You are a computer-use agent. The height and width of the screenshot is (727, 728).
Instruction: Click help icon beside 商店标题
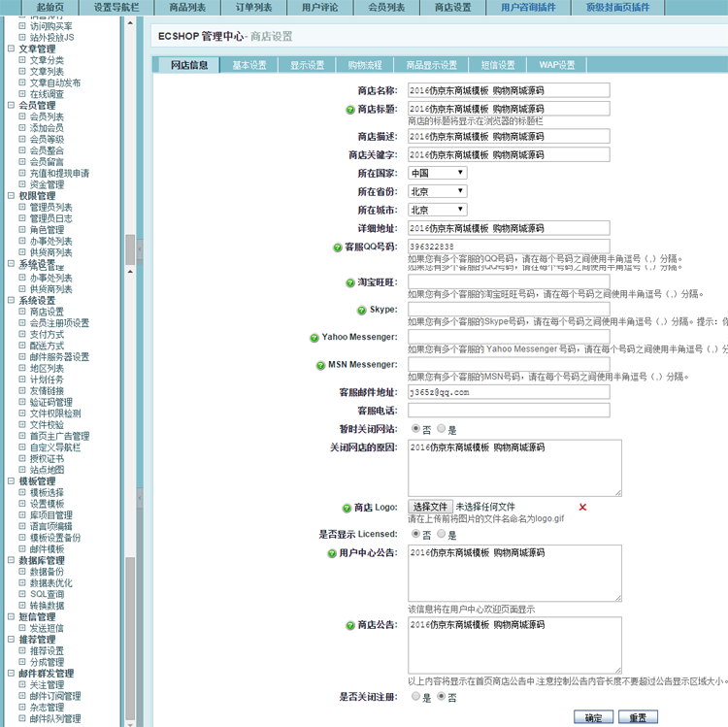click(x=350, y=110)
